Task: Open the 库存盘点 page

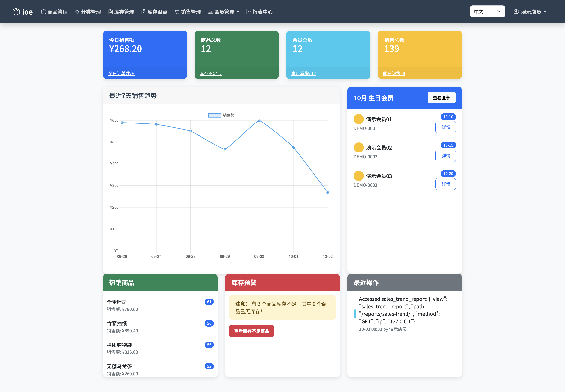Action: click(x=154, y=12)
